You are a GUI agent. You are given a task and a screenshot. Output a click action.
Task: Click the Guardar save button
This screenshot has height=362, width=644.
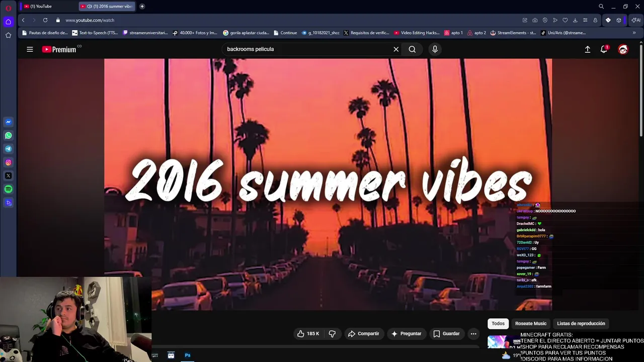point(446,333)
